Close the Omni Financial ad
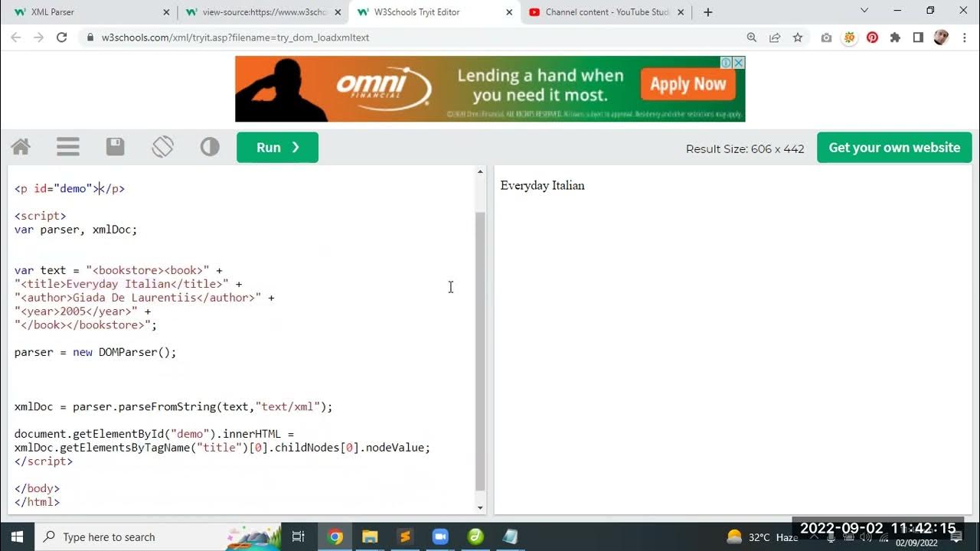The image size is (980, 551). (x=739, y=63)
